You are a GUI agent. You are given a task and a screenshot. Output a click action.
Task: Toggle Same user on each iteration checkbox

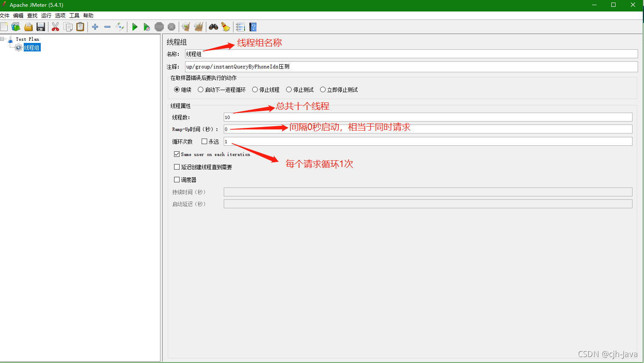pos(177,154)
